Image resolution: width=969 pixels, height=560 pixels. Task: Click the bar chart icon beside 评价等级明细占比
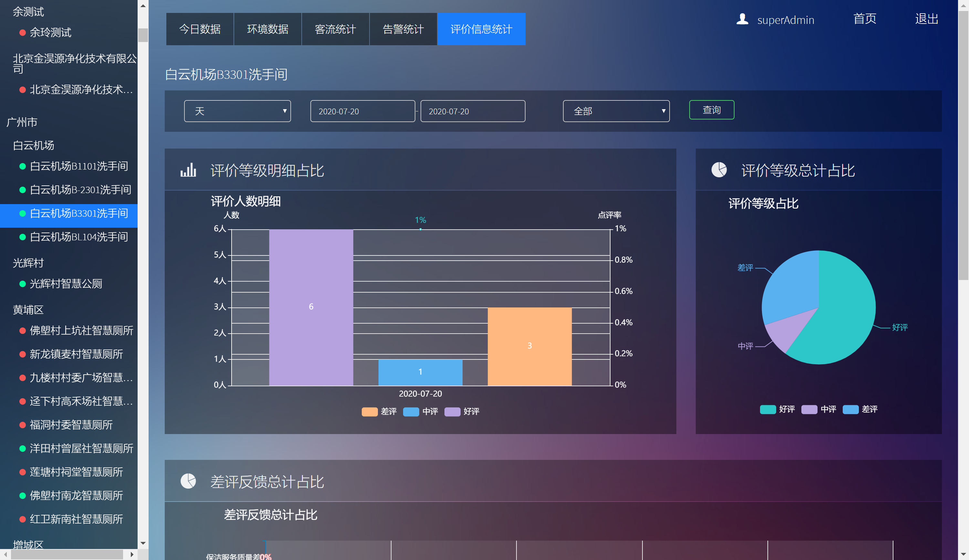pos(188,170)
